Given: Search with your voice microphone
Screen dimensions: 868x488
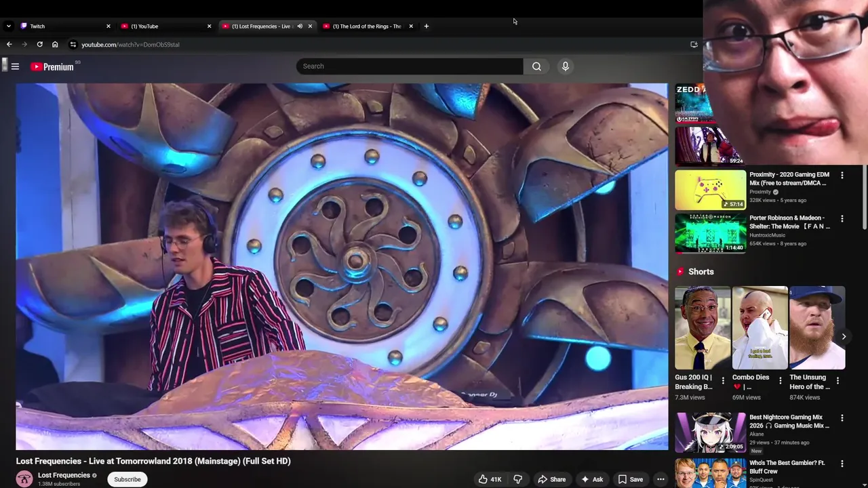Looking at the screenshot, I should pos(565,66).
